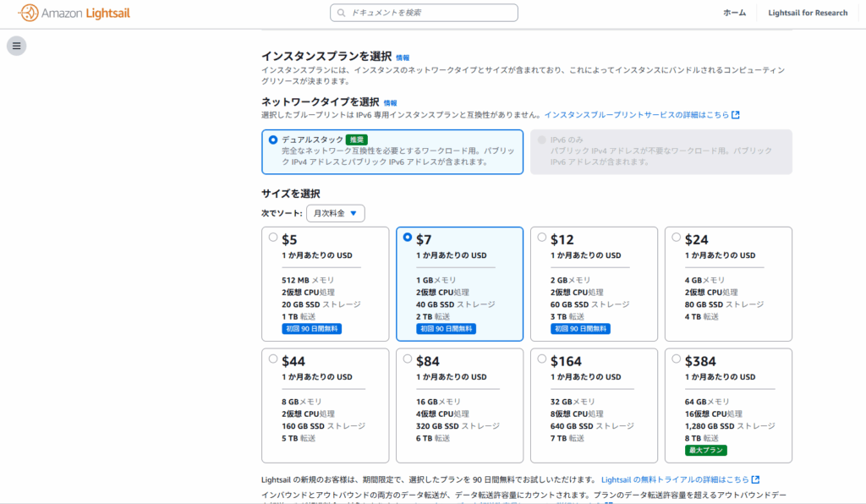
Task: Click the 320 GB SSD ストレージ text
Action: [458, 425]
